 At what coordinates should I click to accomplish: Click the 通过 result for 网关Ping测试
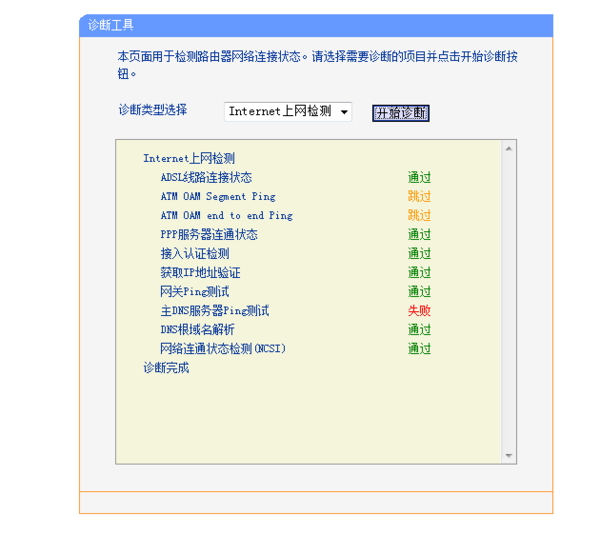(x=419, y=292)
